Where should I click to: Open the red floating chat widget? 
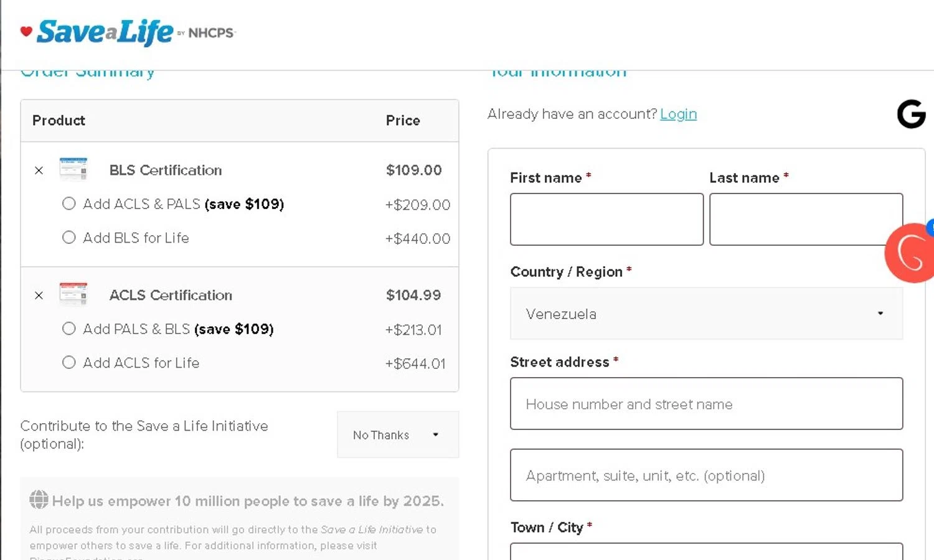coord(910,253)
